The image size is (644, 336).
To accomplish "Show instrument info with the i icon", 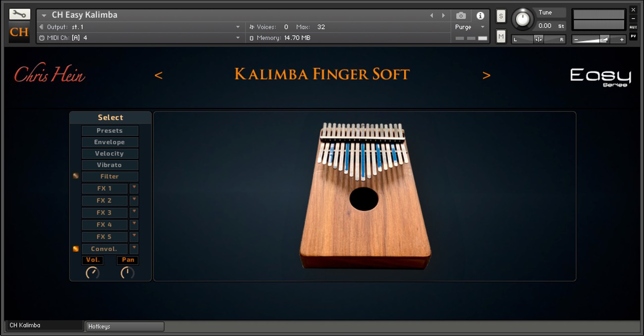I will (x=480, y=15).
